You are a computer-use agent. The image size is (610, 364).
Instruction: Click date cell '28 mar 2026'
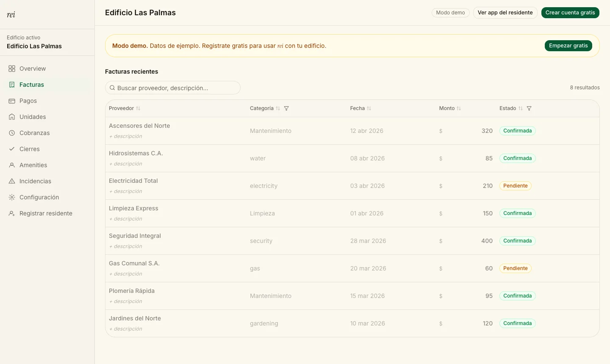368,241
